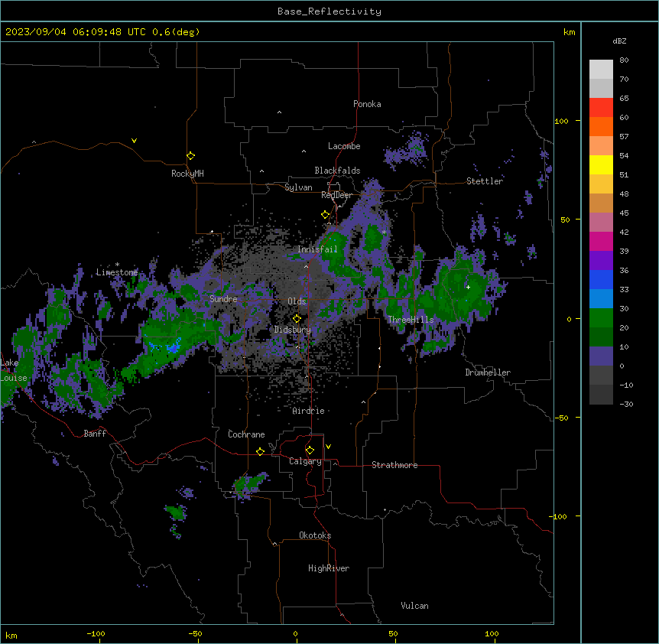Click the ThreeHills label
The width and height of the screenshot is (659, 644).
coord(411,320)
